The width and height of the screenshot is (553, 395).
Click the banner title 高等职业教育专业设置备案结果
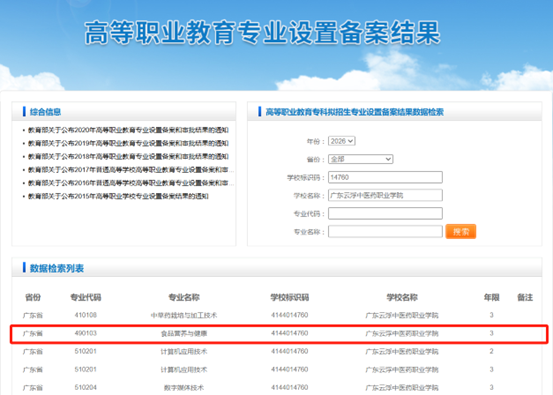pos(262,32)
